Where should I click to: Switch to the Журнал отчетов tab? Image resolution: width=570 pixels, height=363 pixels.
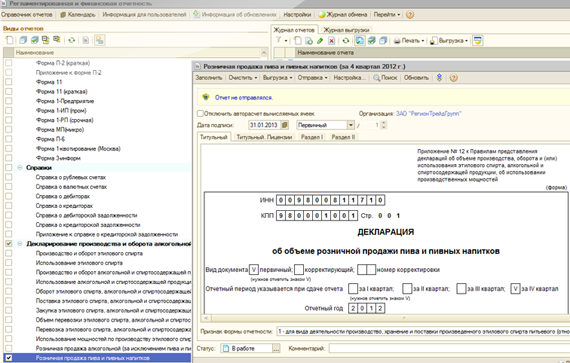coord(294,30)
